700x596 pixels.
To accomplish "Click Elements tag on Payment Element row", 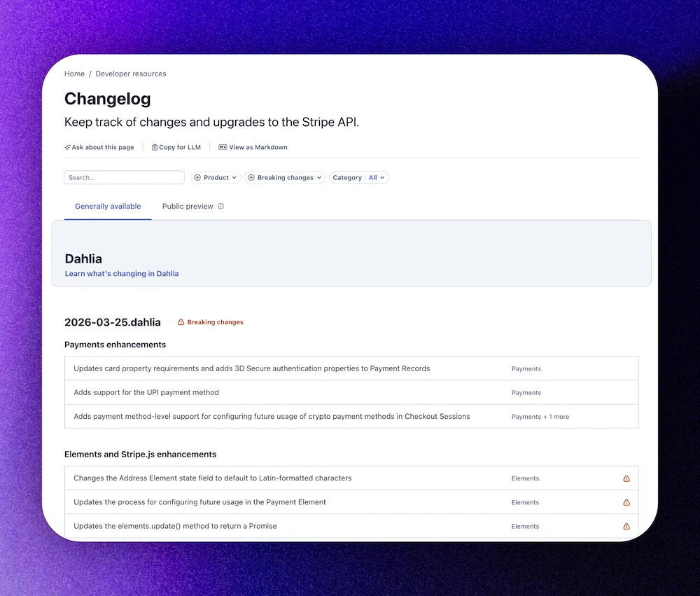I will point(526,502).
